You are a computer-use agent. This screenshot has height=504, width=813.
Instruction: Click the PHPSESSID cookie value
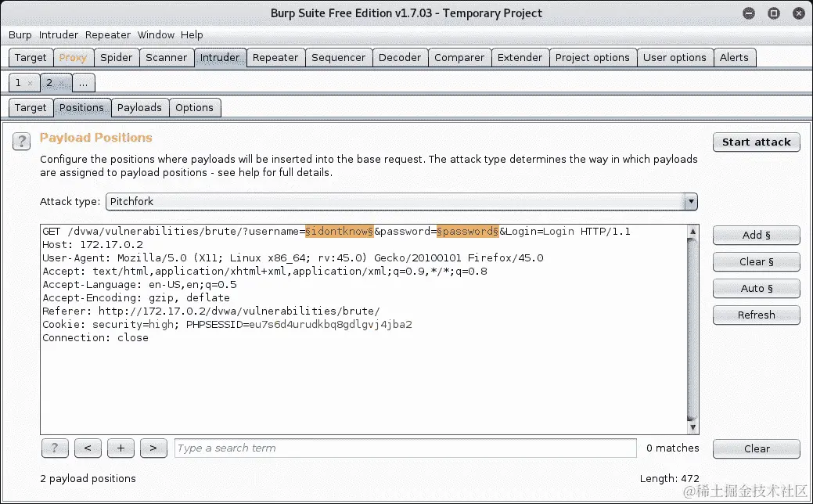[x=330, y=325]
